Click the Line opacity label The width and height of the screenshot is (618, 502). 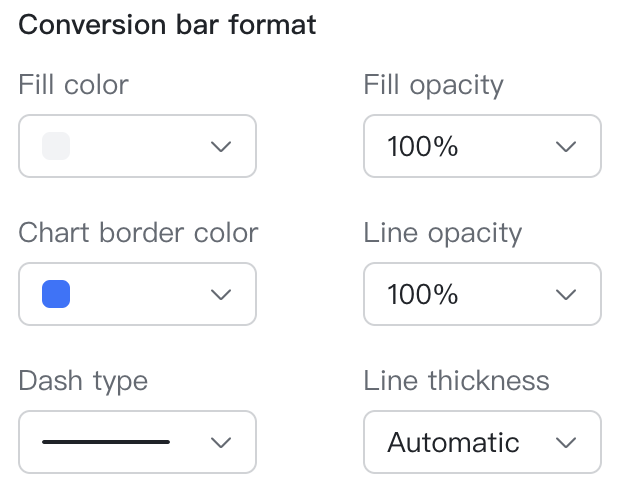442,233
